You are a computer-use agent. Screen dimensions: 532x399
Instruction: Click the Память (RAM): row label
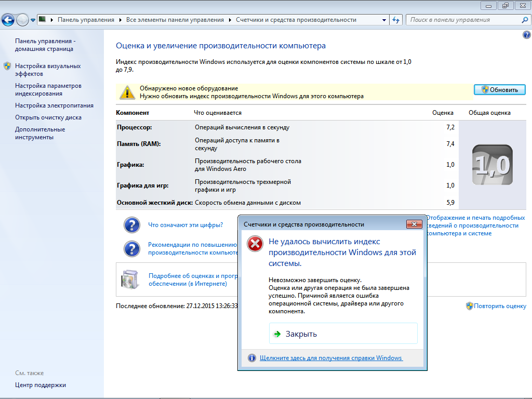click(x=139, y=144)
